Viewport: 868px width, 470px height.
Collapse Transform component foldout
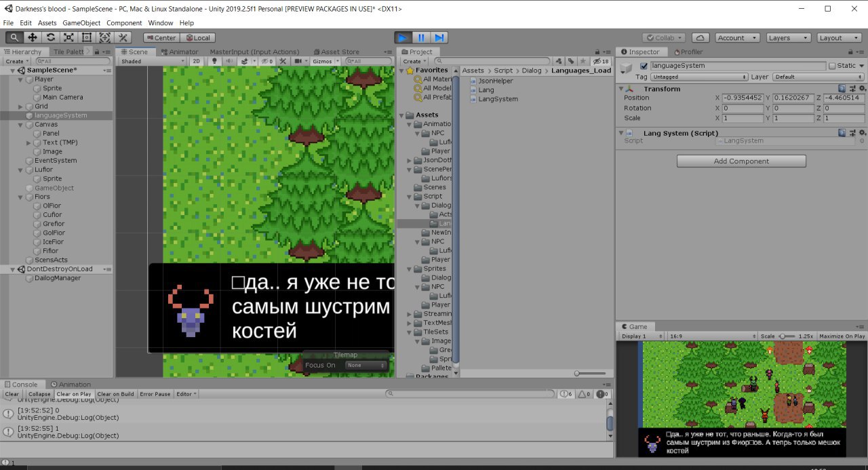[x=621, y=89]
